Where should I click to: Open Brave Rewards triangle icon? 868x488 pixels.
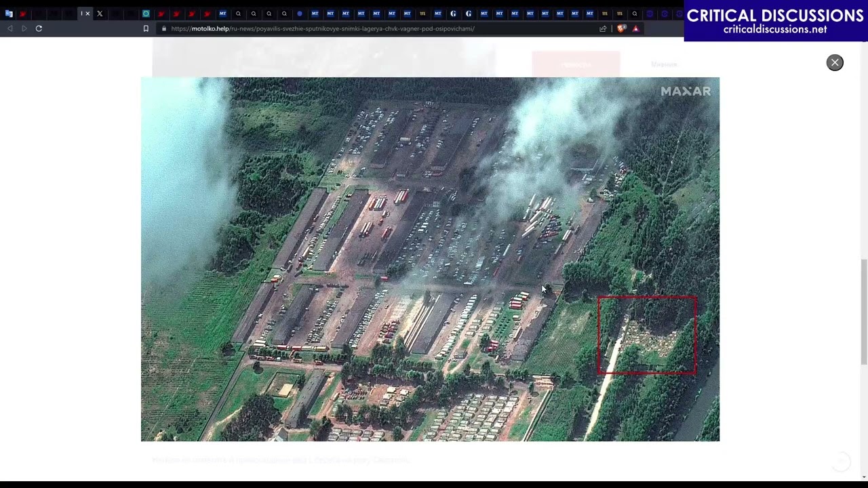tap(635, 28)
